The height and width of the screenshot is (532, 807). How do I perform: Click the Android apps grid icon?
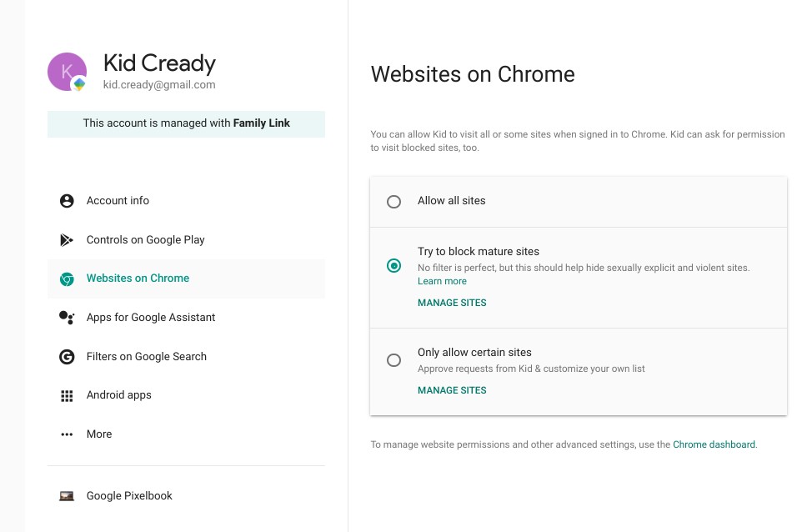tap(67, 395)
